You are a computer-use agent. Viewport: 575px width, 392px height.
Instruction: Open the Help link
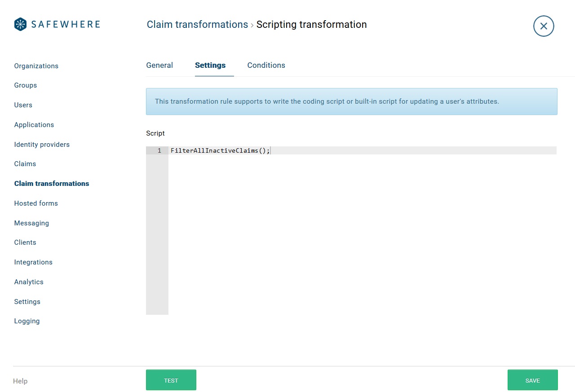pos(20,381)
